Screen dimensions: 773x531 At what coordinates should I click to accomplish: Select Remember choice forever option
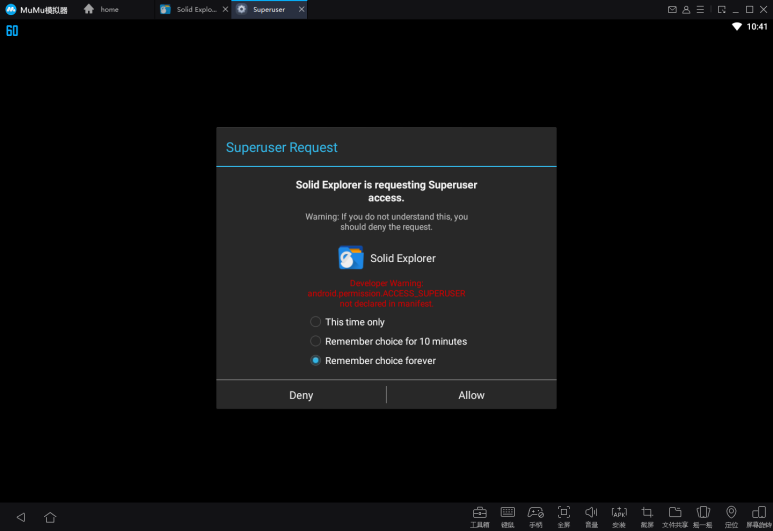[x=373, y=360]
